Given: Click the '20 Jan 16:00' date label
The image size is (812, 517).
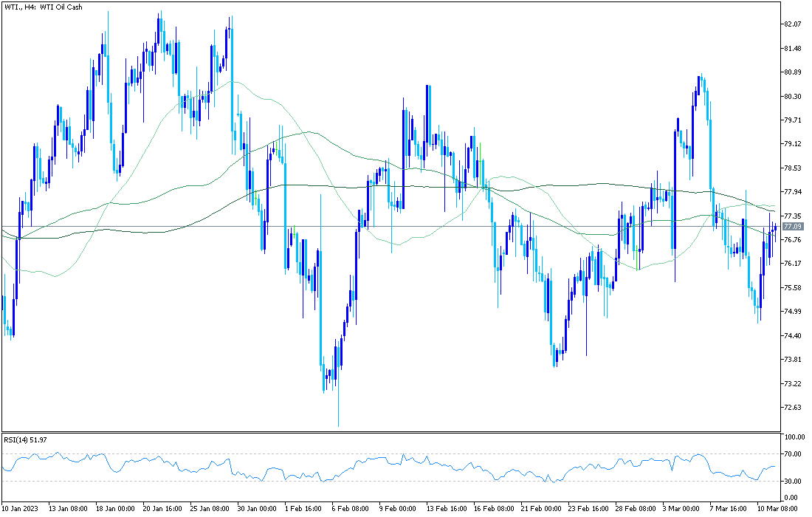Looking at the screenshot, I should click(x=162, y=509).
